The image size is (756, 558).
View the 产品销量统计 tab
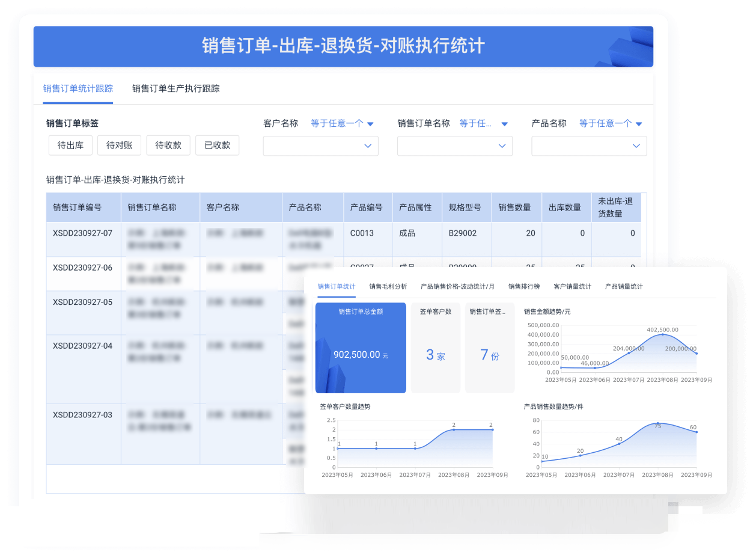(624, 287)
